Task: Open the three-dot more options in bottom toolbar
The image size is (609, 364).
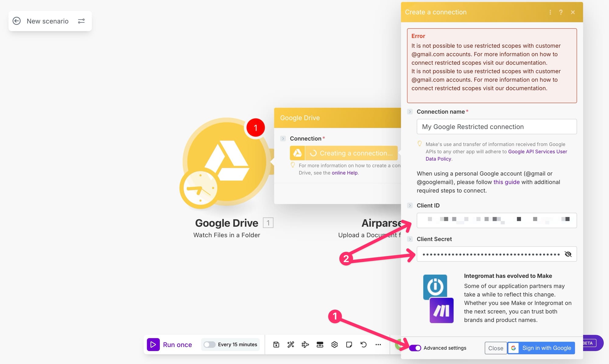Action: (x=378, y=345)
